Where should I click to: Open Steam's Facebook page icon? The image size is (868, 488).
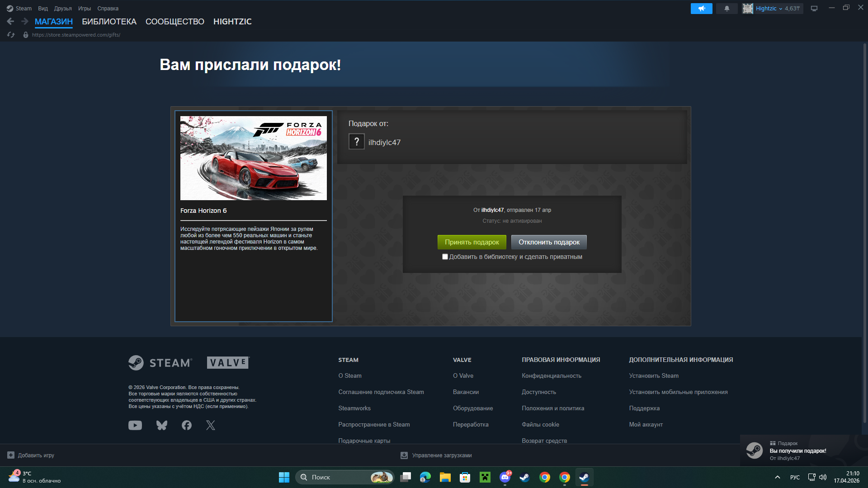(x=186, y=425)
